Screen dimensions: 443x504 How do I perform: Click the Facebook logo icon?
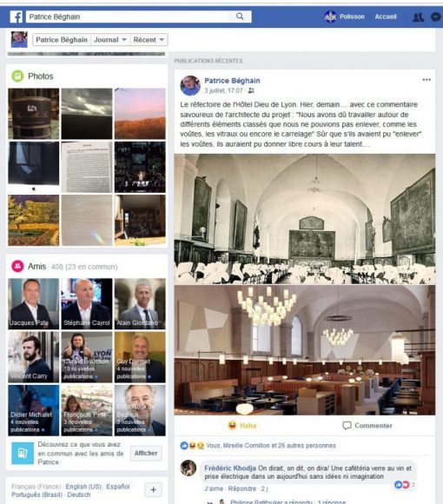pos(16,17)
